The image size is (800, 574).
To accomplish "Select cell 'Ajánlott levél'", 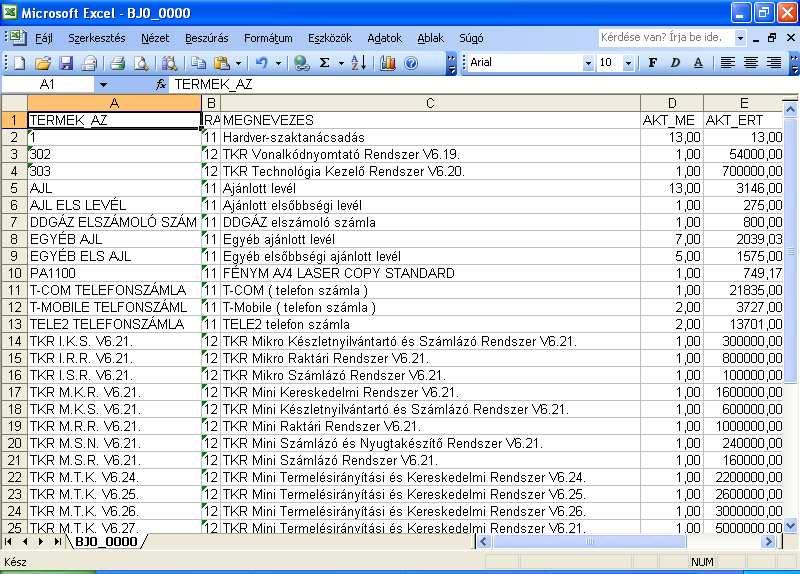I will [x=430, y=188].
